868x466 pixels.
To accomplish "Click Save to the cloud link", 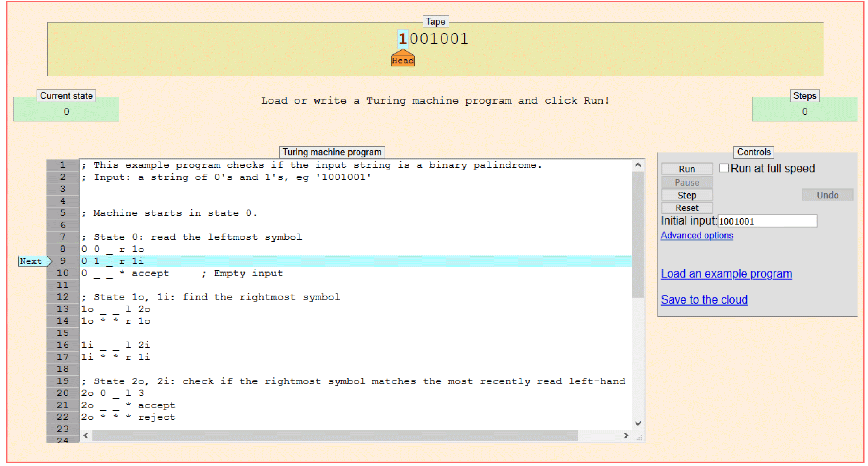I will tap(704, 300).
